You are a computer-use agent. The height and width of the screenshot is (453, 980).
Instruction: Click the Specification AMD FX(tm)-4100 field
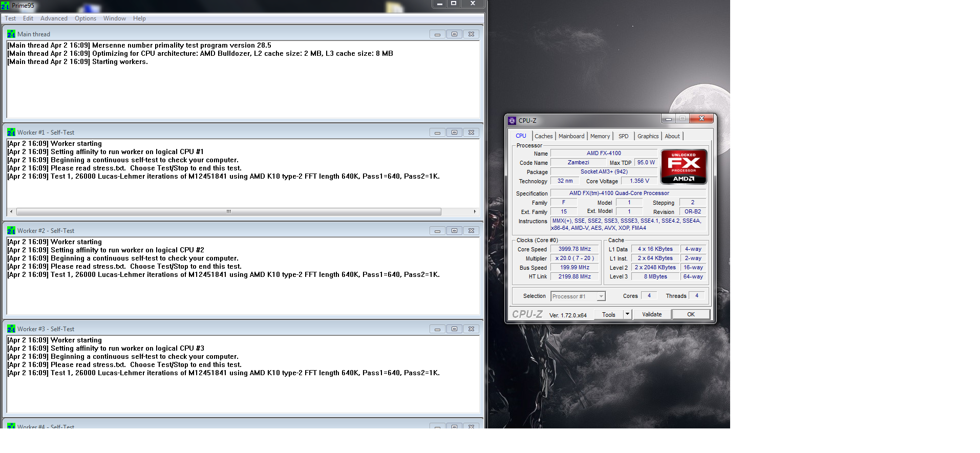(x=628, y=193)
